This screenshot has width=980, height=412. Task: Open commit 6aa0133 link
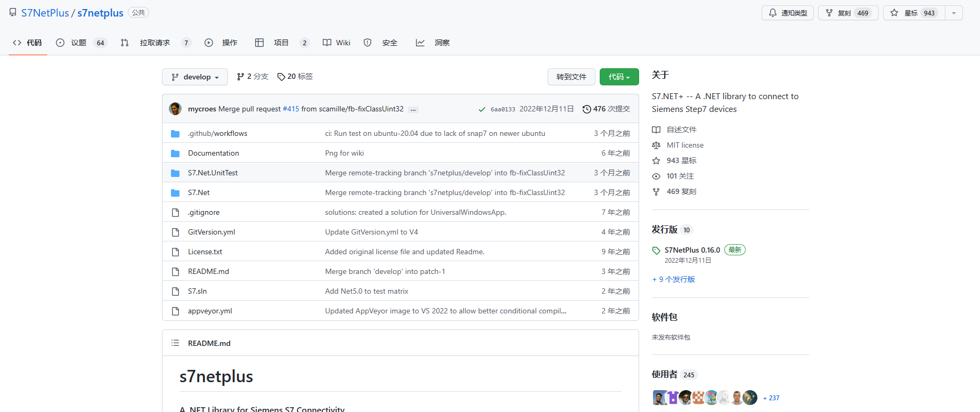503,109
